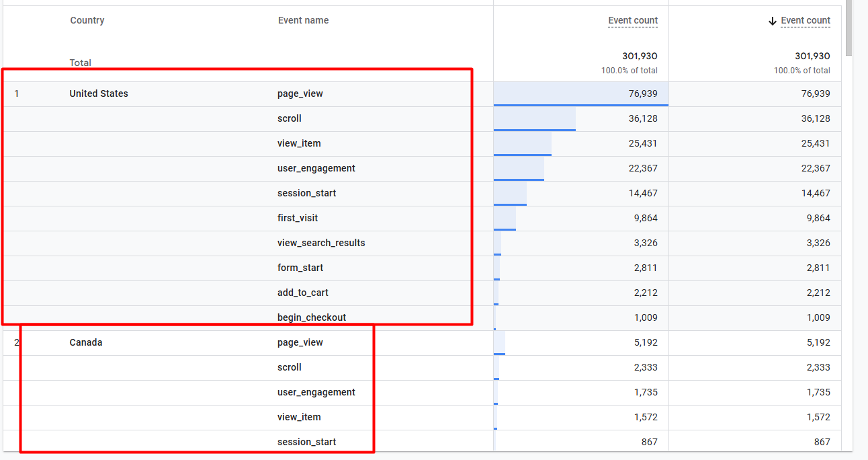
Task: Click 14,467 in the sorted Event count column
Action: pos(816,193)
